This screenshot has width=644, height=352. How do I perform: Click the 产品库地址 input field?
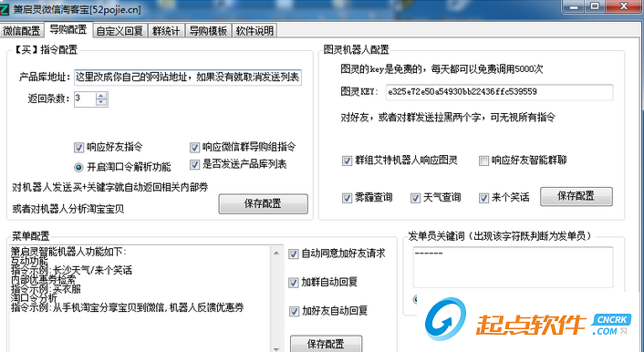(188, 78)
